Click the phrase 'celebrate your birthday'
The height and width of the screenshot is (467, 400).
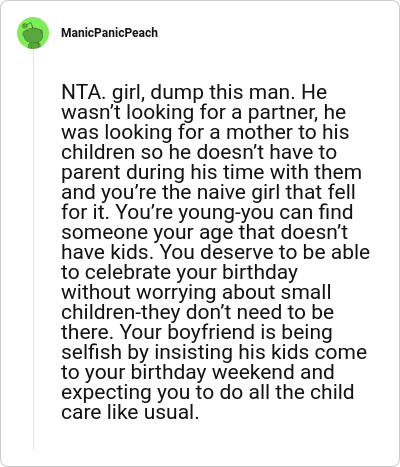coord(191,272)
